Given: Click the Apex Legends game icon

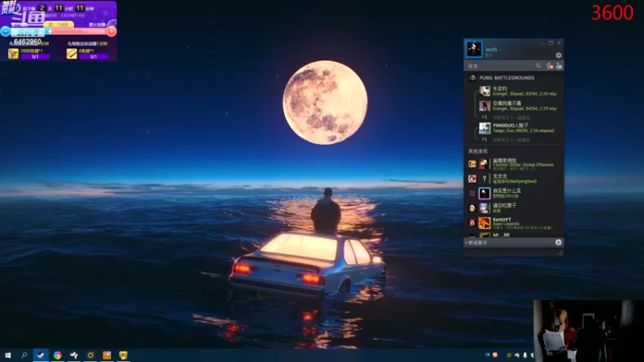Looking at the screenshot, I should pos(472,223).
